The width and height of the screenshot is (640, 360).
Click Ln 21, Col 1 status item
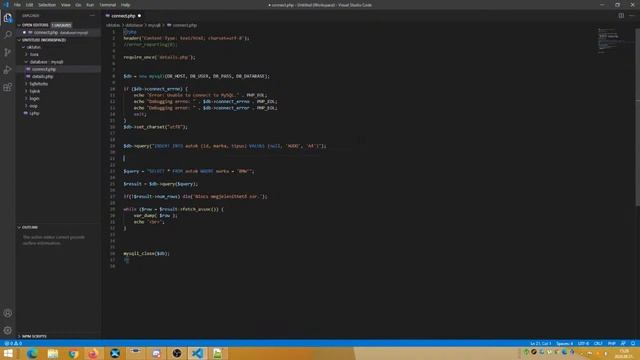click(540, 344)
